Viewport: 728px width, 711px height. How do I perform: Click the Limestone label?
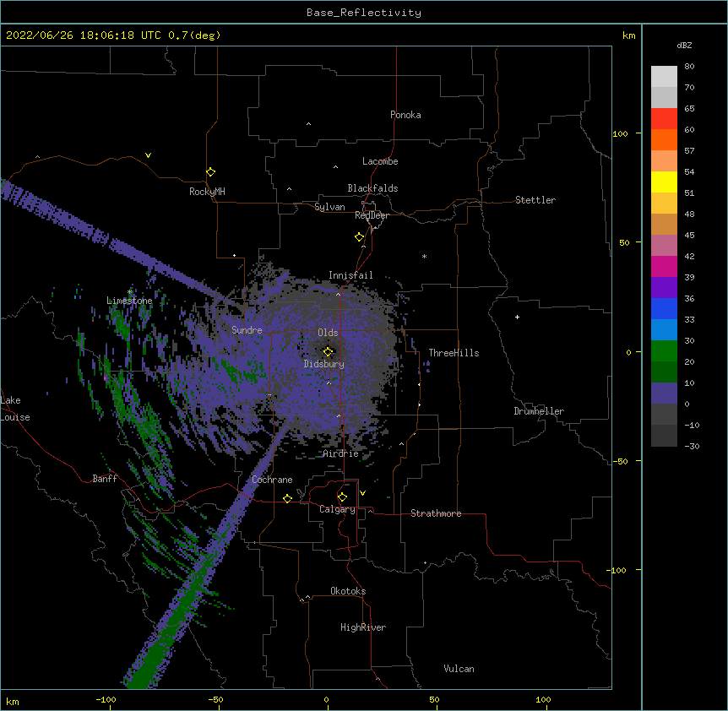[x=129, y=301]
